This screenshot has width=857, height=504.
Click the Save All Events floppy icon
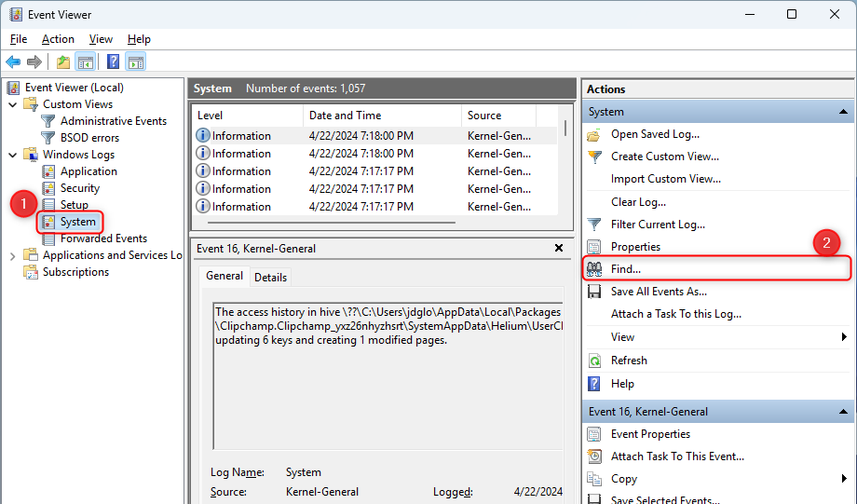click(594, 292)
